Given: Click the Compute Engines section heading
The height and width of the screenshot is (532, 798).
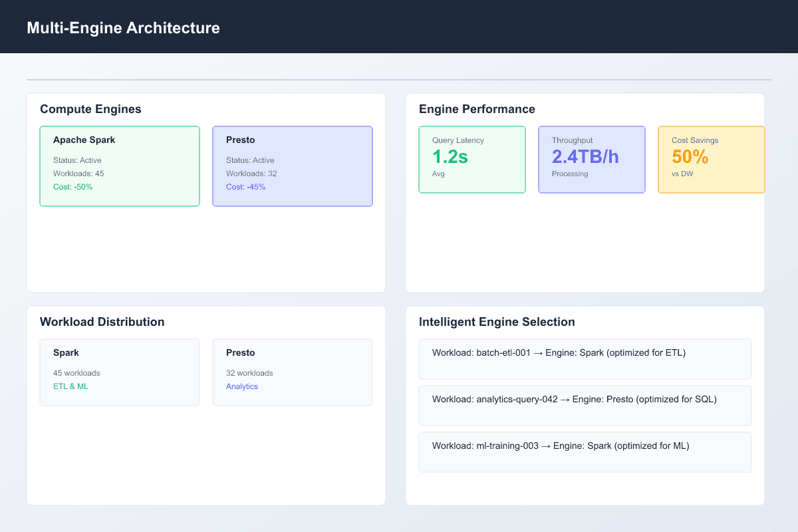Looking at the screenshot, I should (x=90, y=109).
